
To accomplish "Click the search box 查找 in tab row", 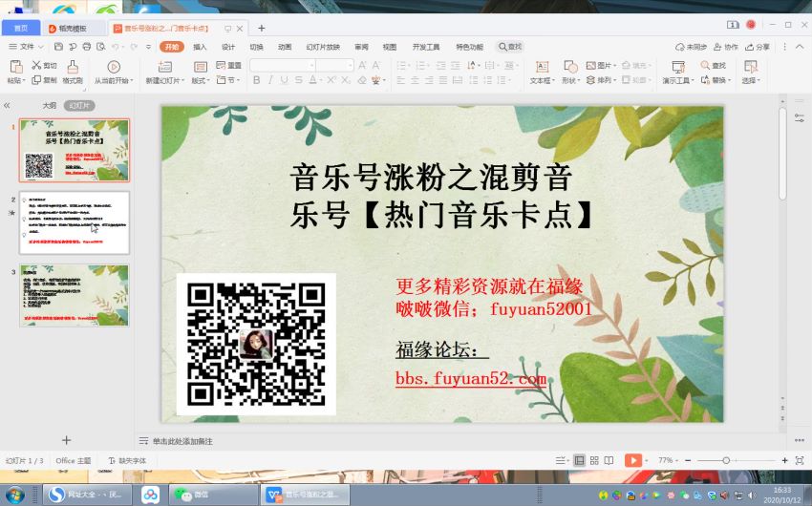I will [510, 47].
